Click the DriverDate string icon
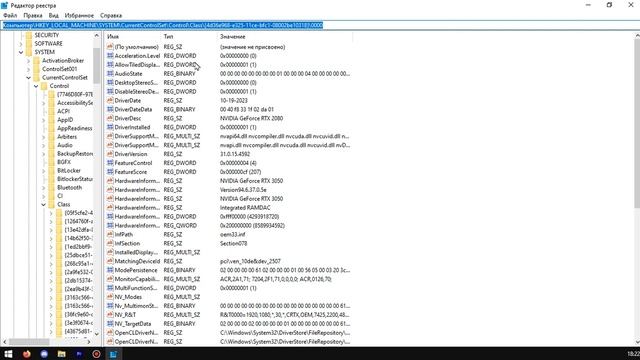Screen dimensions: 640x360 coord(110,100)
